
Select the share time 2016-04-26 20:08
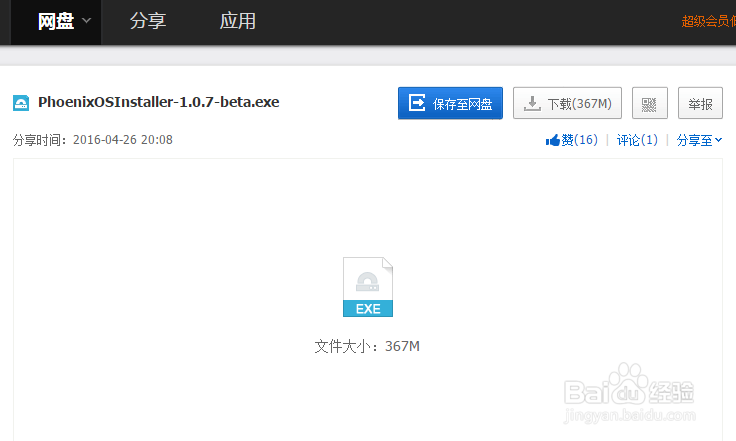pos(123,140)
